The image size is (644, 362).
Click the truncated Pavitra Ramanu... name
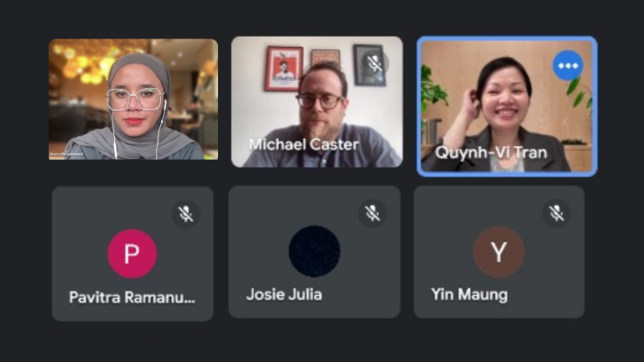132,297
